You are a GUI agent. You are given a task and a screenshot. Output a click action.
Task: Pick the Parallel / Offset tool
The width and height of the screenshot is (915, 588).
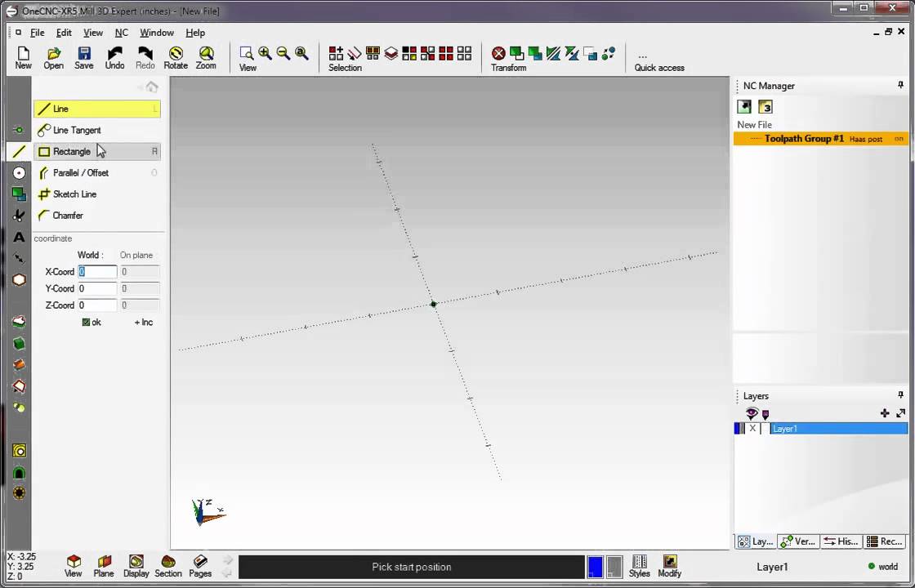pos(97,172)
